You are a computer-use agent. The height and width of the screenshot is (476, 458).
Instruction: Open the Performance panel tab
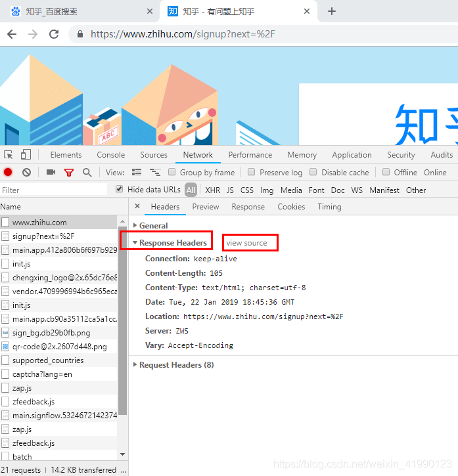[250, 155]
